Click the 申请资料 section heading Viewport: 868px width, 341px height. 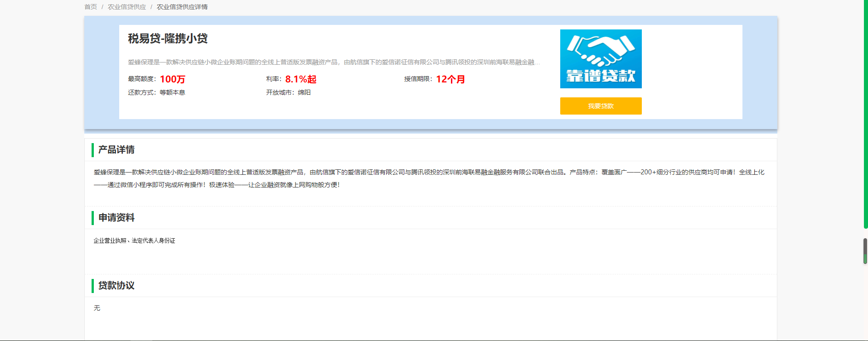pos(116,218)
